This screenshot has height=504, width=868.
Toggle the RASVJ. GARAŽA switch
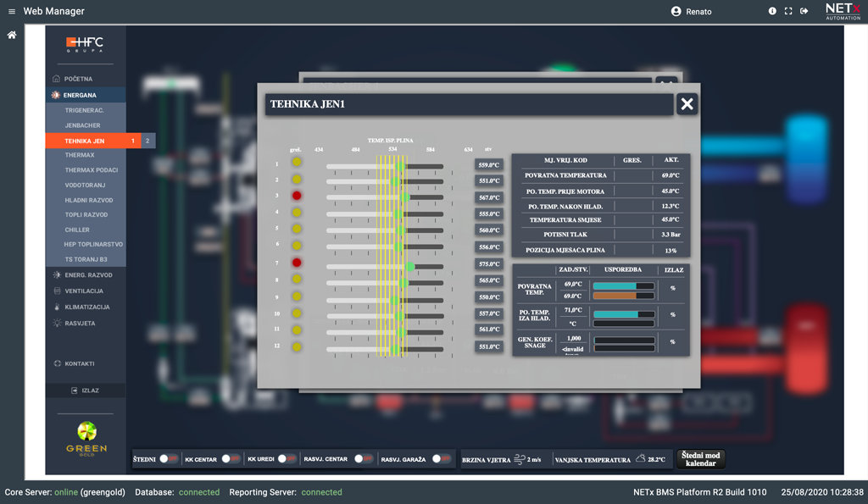click(x=441, y=459)
